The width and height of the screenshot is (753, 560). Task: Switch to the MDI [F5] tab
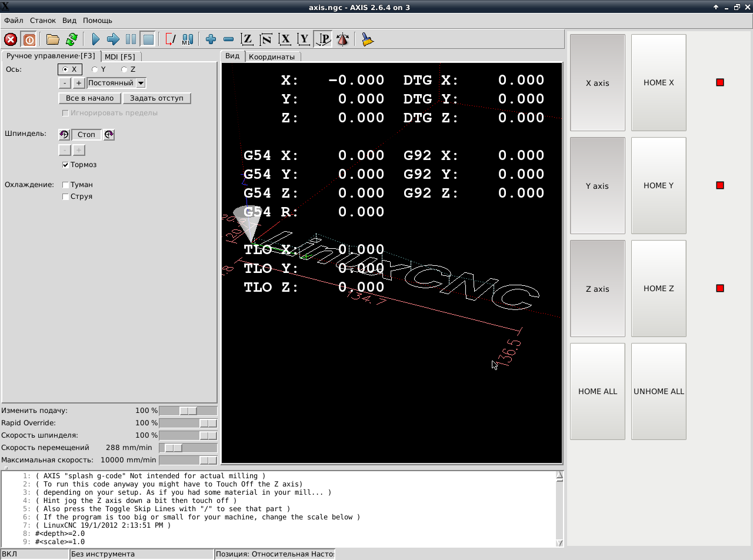[120, 56]
